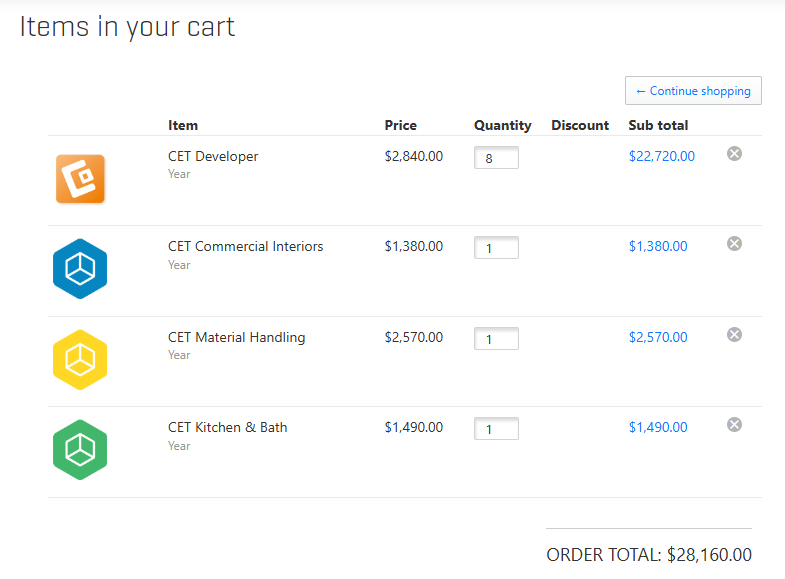Click the Sub total column header
785x579 pixels.
[658, 125]
